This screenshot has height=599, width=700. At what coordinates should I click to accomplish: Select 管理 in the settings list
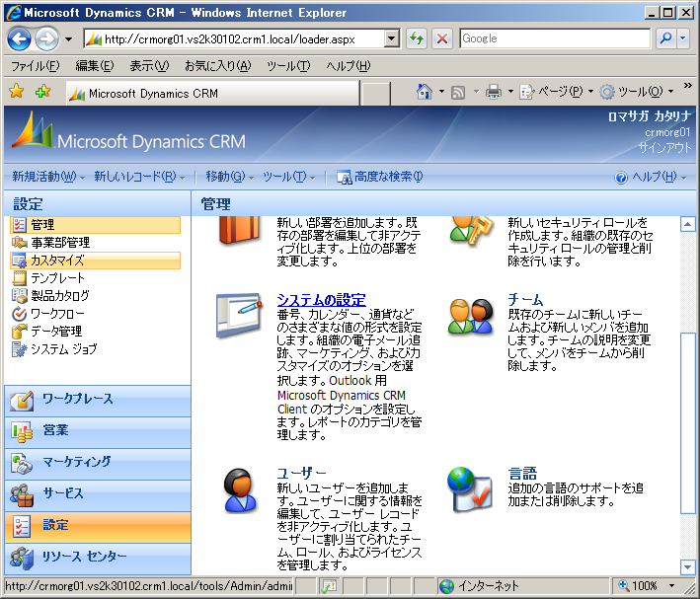pyautogui.click(x=95, y=225)
